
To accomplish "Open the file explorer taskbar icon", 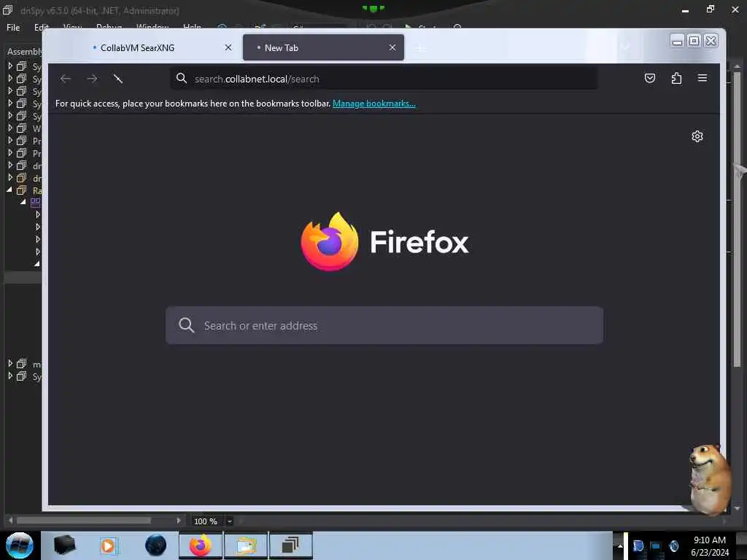I will coord(245,545).
